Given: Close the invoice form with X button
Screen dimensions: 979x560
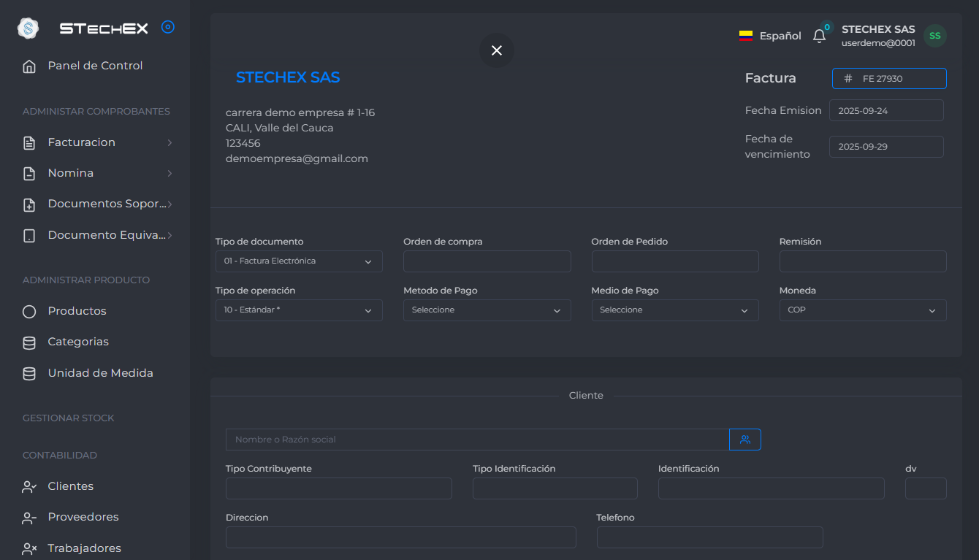Looking at the screenshot, I should point(497,50).
